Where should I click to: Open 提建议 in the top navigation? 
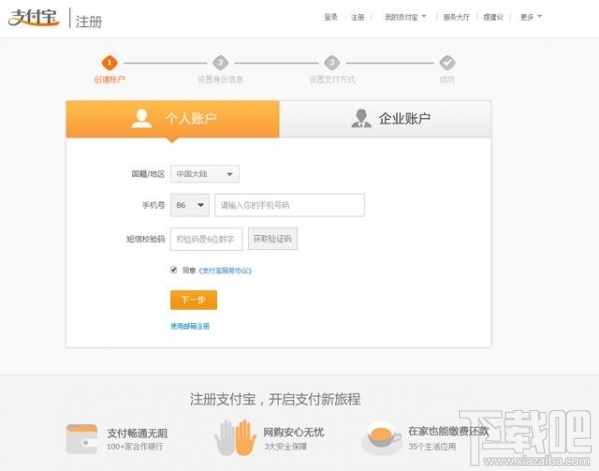[x=493, y=17]
